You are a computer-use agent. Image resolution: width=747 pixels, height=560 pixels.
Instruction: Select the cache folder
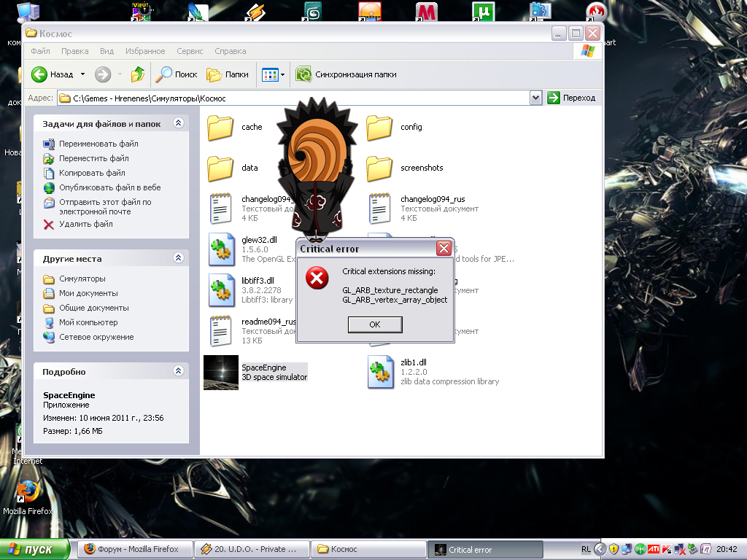[x=235, y=127]
